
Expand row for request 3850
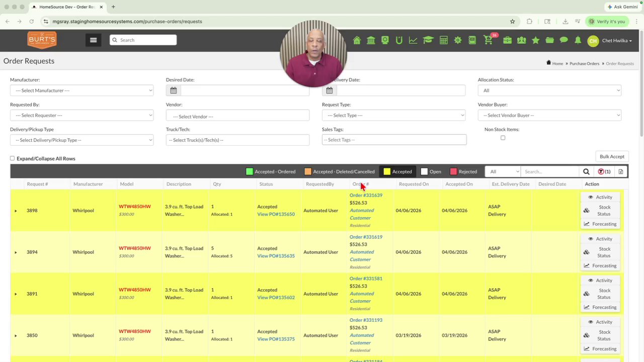coord(16,335)
